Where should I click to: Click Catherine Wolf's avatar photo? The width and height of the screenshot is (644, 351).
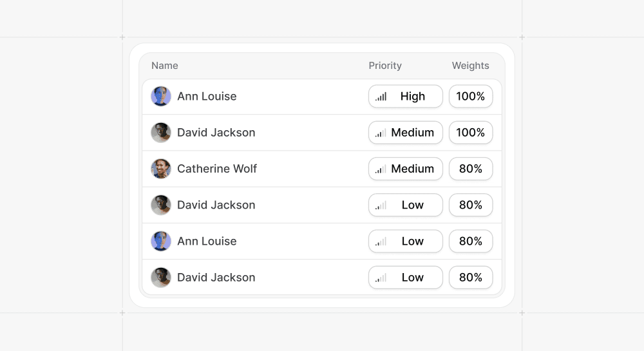(x=161, y=169)
